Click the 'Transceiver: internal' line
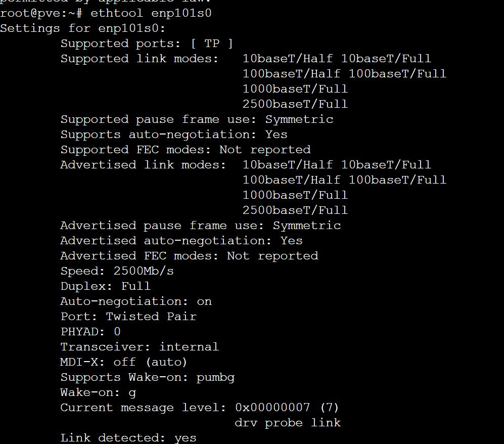The width and height of the screenshot is (504, 444). pyautogui.click(x=139, y=347)
